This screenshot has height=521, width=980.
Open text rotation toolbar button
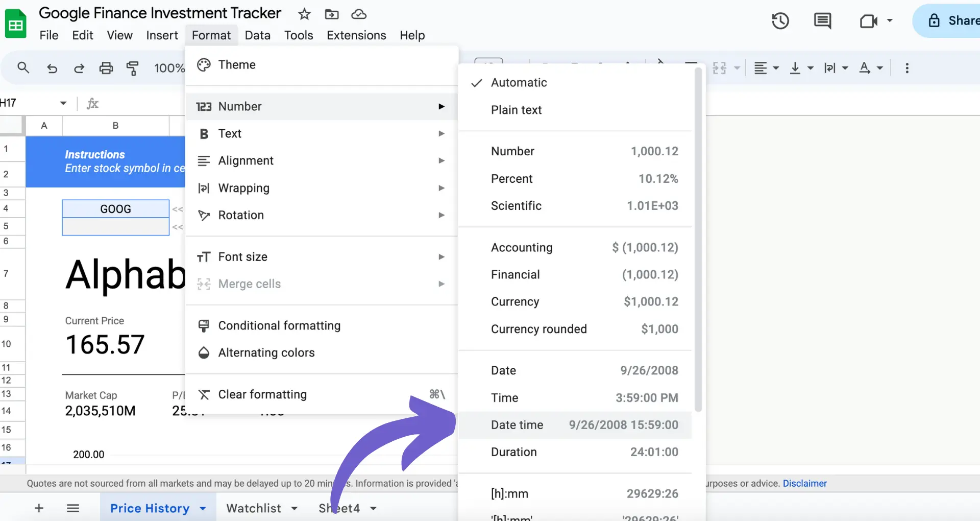870,68
